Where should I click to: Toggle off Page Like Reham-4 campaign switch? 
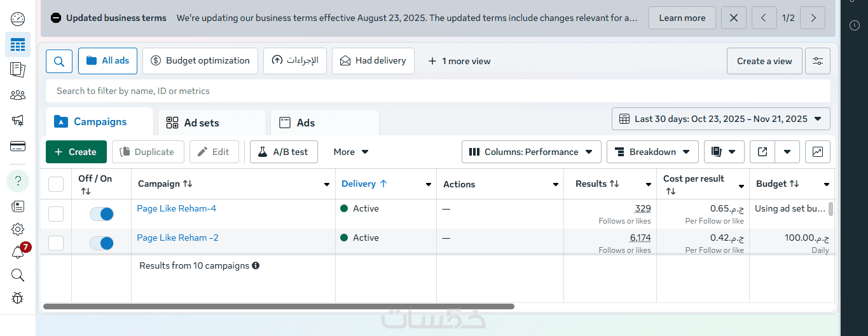coord(102,214)
